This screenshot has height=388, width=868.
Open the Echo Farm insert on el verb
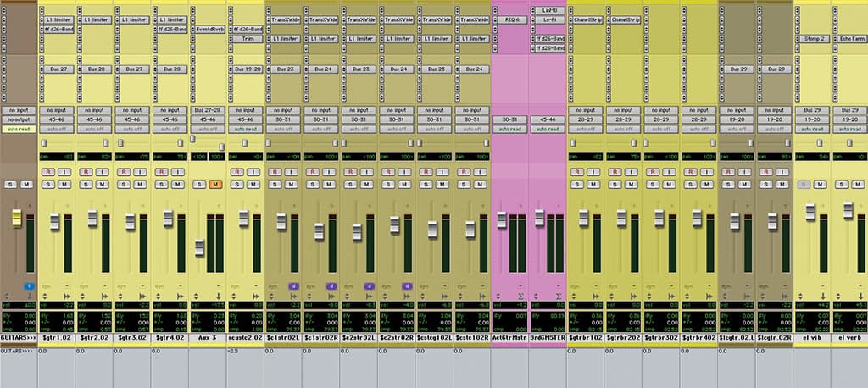[853, 39]
